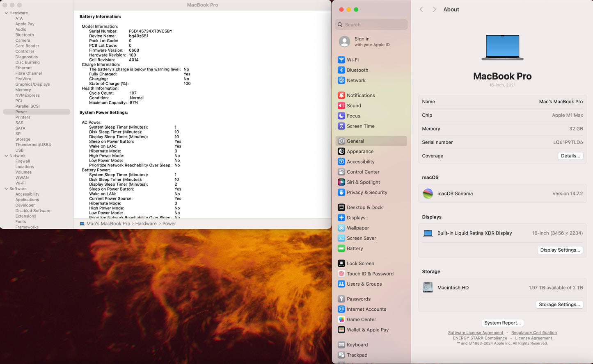Click the Macintosh HD drive icon

click(428, 288)
